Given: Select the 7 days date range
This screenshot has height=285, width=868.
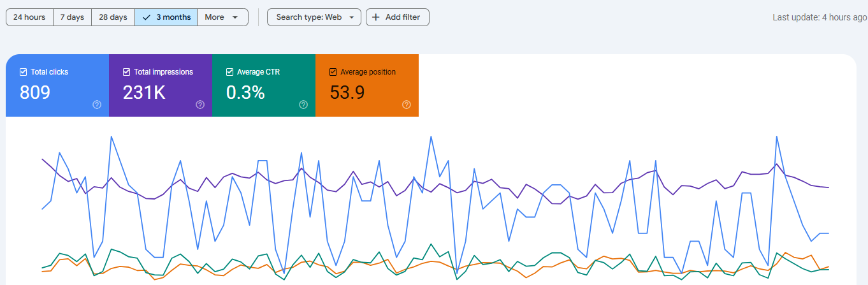Looking at the screenshot, I should point(72,17).
